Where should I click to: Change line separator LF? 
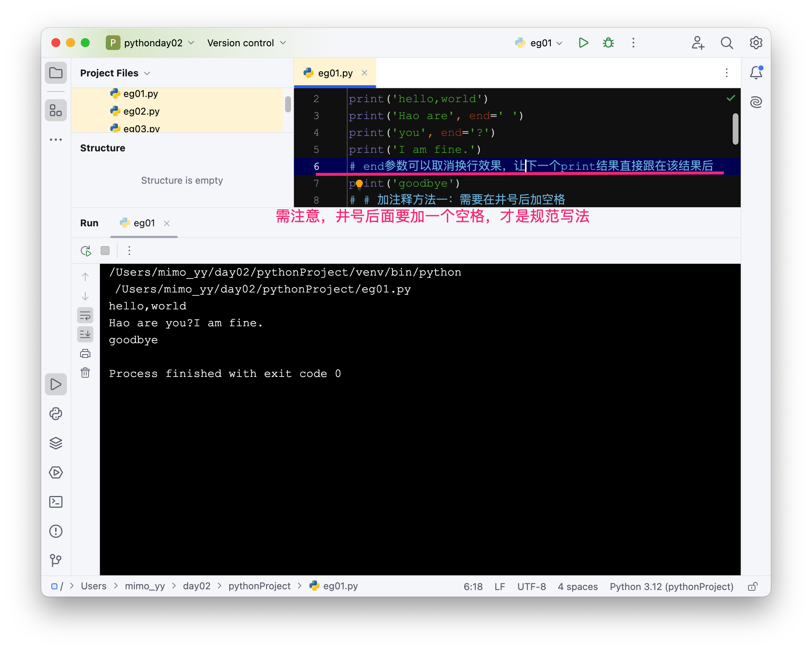(500, 587)
